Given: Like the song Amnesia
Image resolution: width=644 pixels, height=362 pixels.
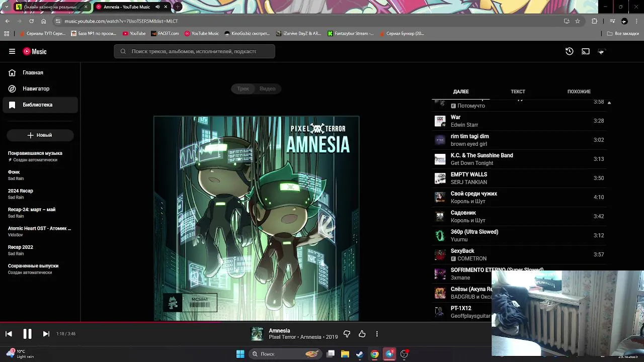Looking at the screenshot, I should tap(362, 334).
